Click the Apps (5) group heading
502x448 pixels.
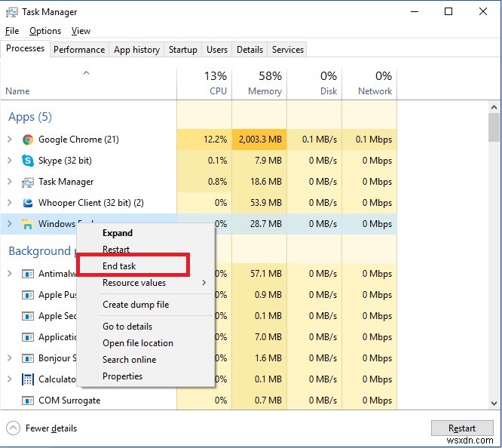[30, 117]
